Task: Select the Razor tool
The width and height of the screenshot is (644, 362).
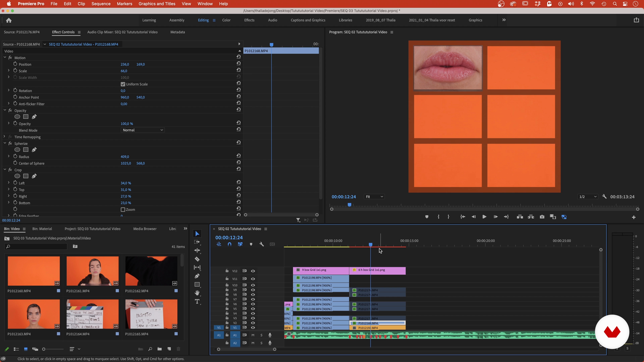Action: [x=197, y=259]
